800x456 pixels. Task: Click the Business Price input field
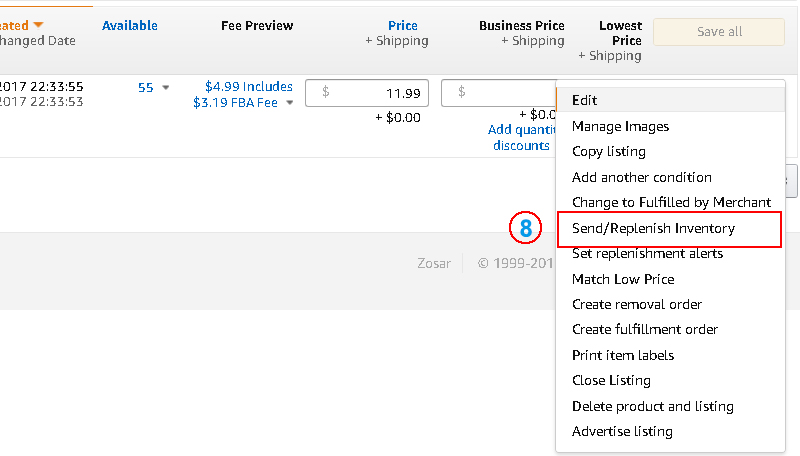click(498, 92)
